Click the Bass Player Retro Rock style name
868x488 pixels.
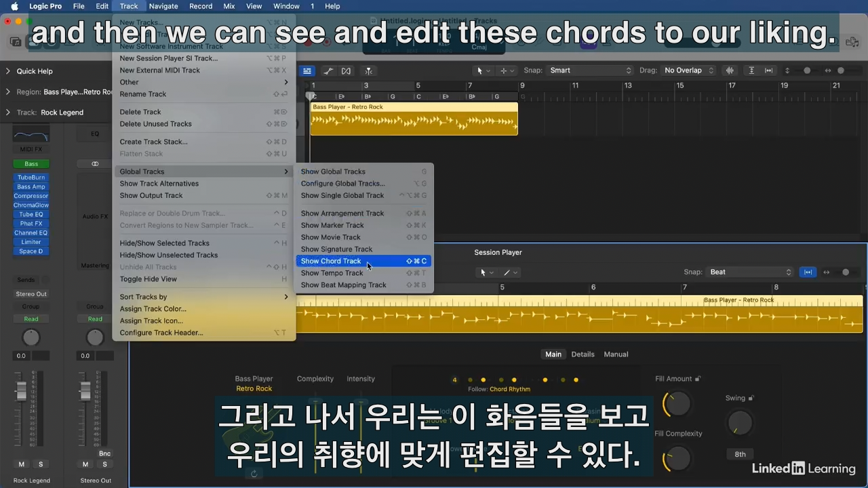[x=254, y=388]
